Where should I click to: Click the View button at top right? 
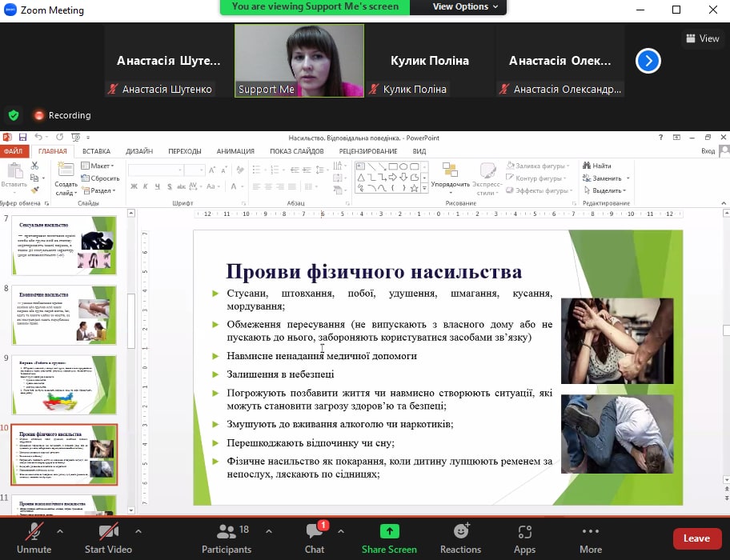coord(702,38)
